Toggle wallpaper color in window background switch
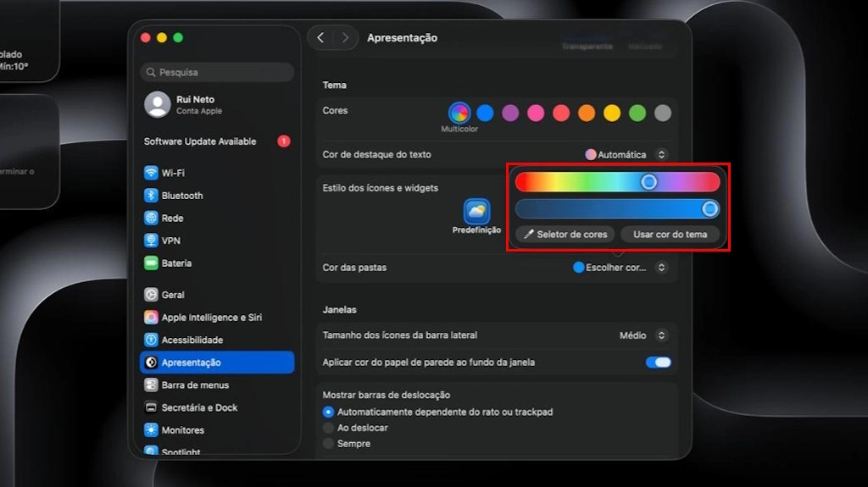Screen dimensions: 868x487 coord(658,362)
